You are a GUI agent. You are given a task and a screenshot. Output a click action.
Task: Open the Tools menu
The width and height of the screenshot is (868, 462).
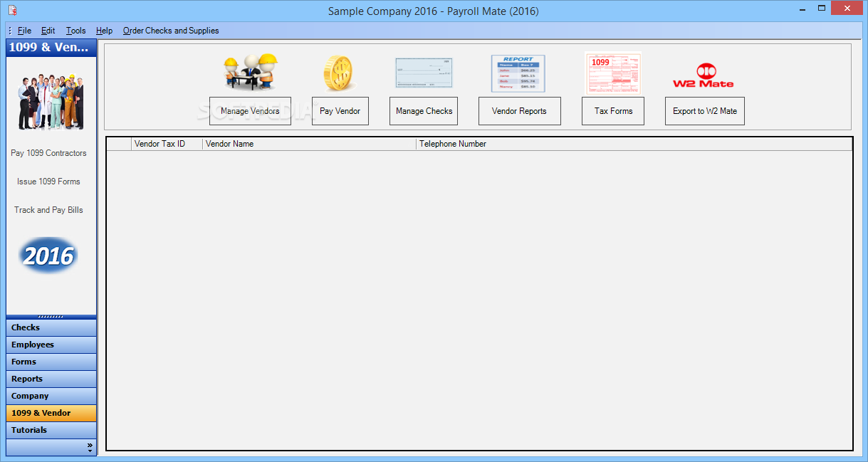tap(76, 31)
